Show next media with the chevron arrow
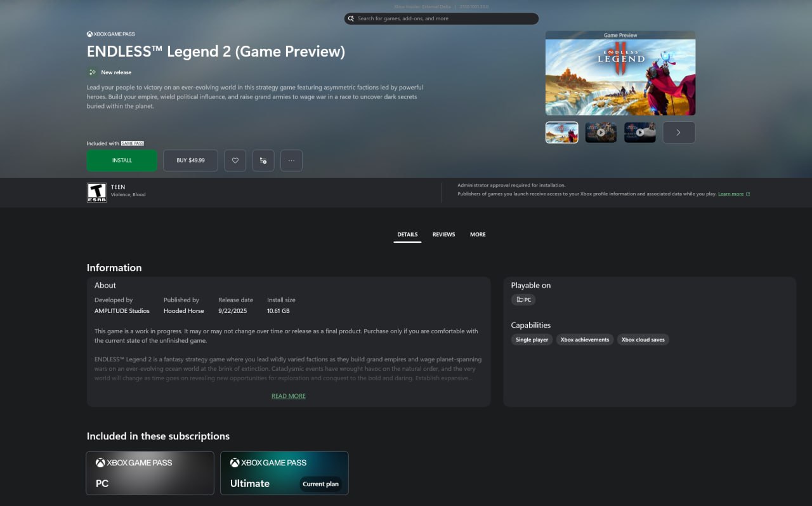 click(679, 133)
